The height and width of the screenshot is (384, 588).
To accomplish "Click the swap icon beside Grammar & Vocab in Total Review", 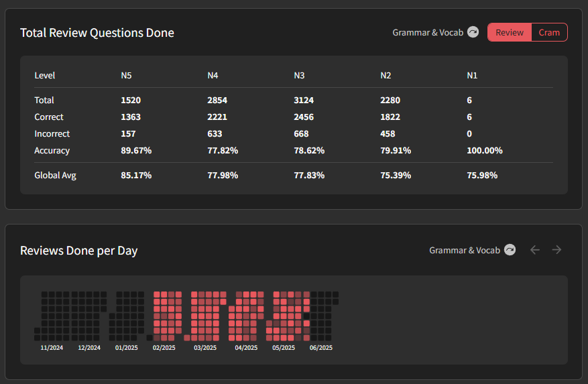I will click(473, 32).
